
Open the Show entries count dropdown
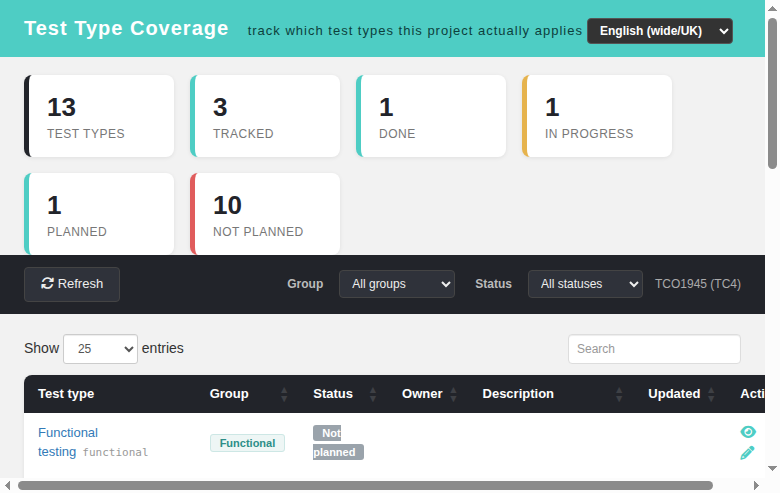(100, 349)
